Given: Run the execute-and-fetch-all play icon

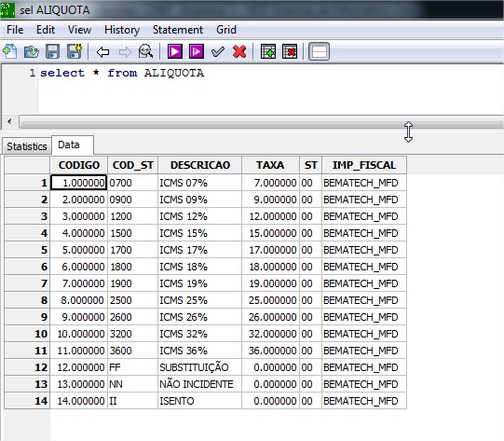Looking at the screenshot, I should (x=197, y=51).
